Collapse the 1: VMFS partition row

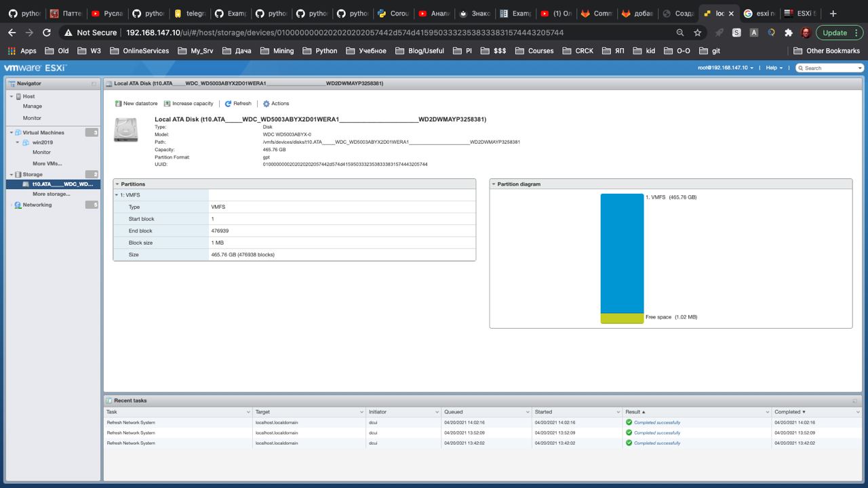[x=117, y=195]
